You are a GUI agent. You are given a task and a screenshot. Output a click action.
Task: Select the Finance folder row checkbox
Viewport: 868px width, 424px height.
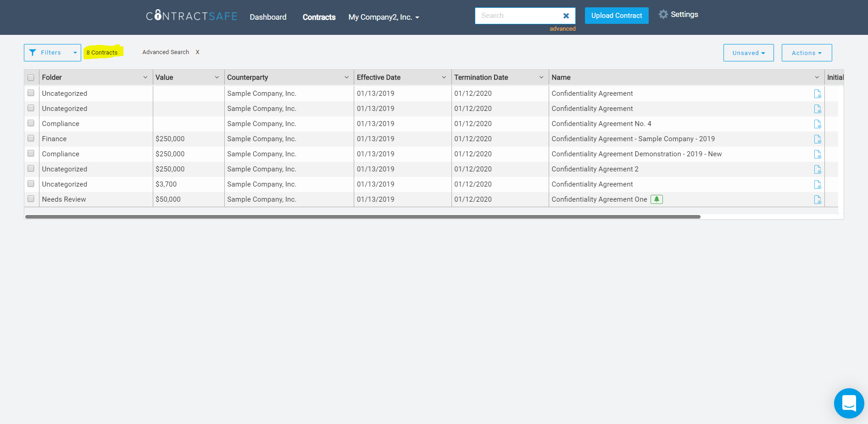(x=31, y=138)
